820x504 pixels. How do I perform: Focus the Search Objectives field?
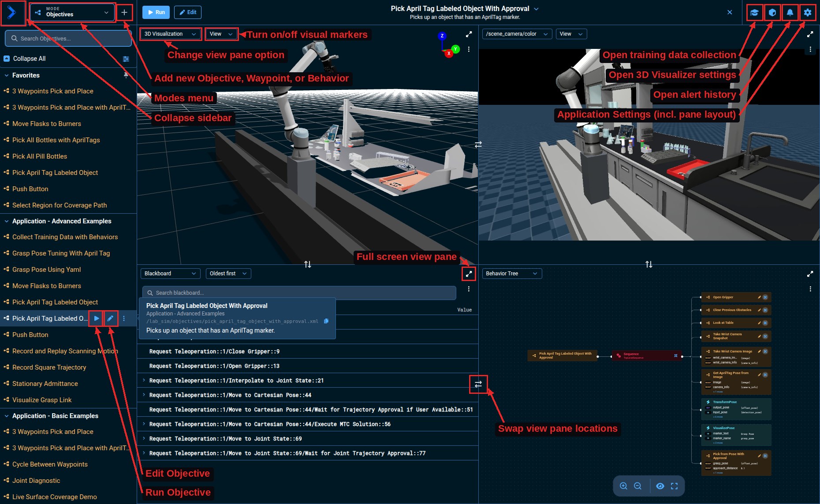pyautogui.click(x=68, y=38)
